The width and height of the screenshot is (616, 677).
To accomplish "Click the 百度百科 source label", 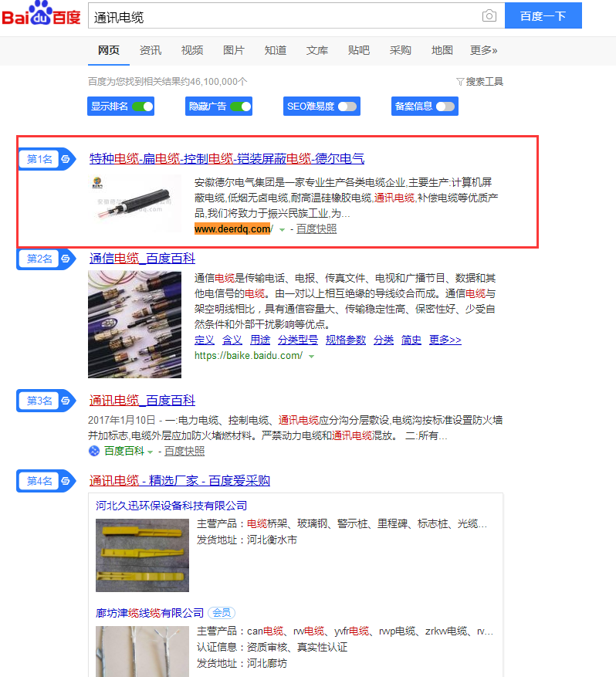I will (x=124, y=451).
